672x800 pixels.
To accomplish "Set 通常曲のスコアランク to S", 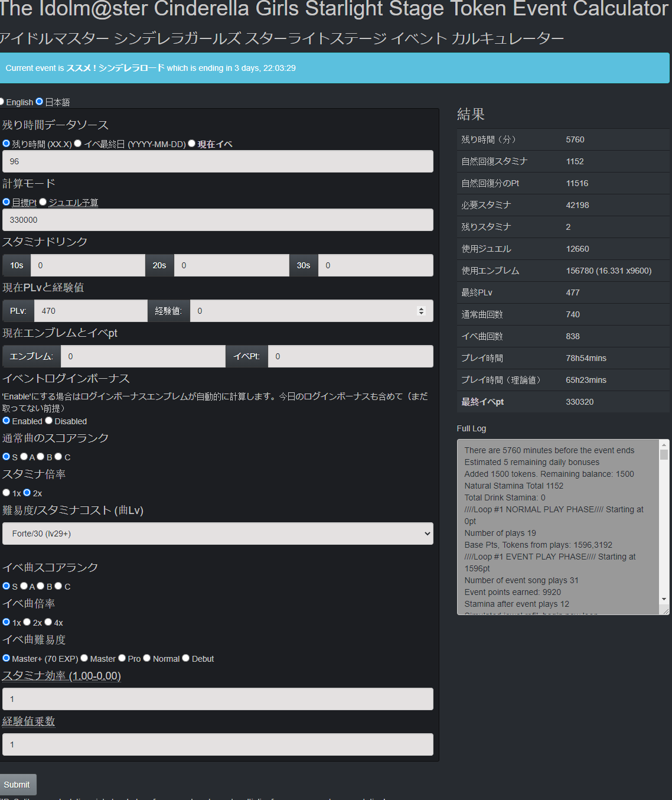I will pos(6,457).
